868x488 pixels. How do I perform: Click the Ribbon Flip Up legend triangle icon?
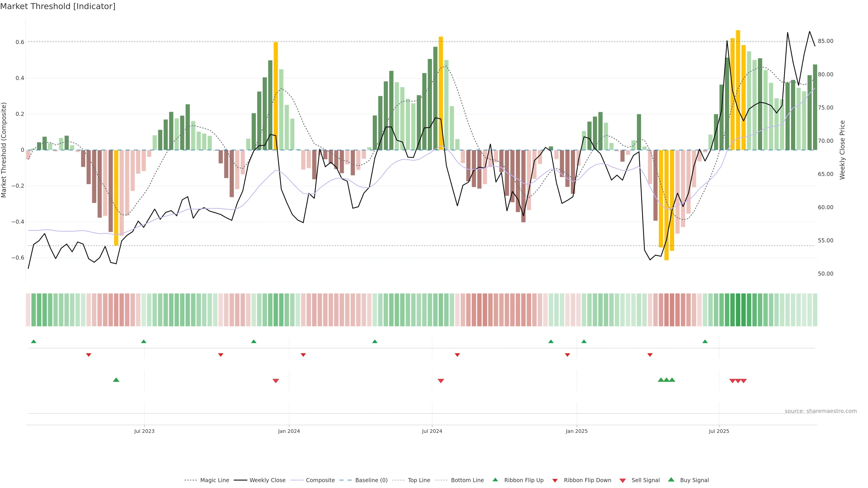[495, 480]
